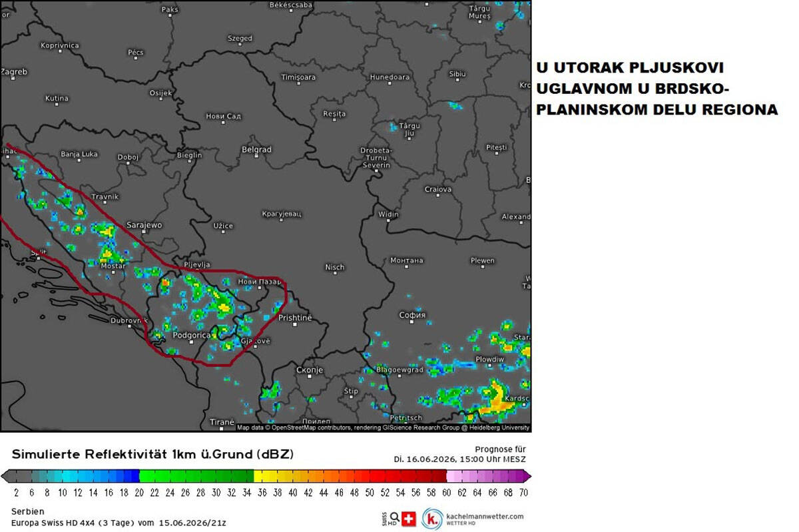Click the value 2 on the dBZ scale

[x=17, y=493]
